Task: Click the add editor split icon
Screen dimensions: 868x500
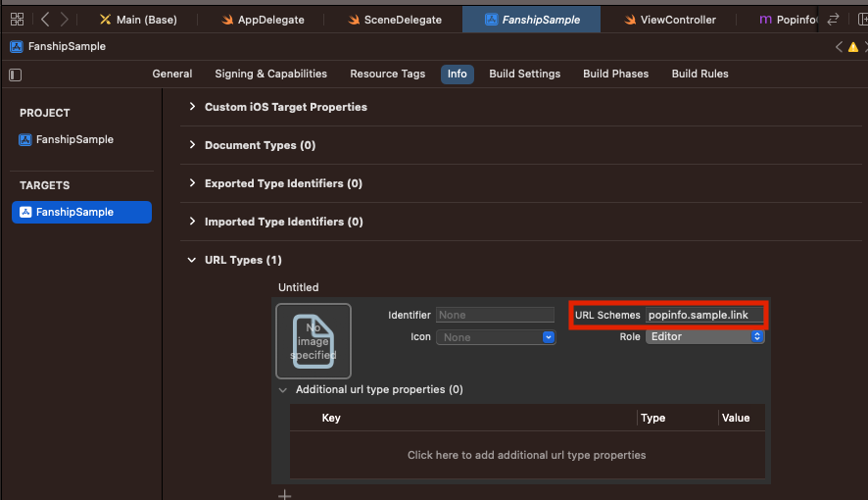Action: tap(862, 20)
